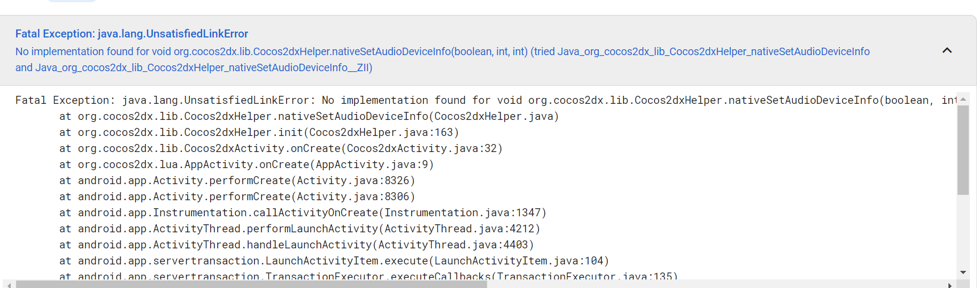Image resolution: width=980 pixels, height=288 pixels.
Task: Select the Cocos2dxHelper.init stack frame line
Action: [x=259, y=132]
